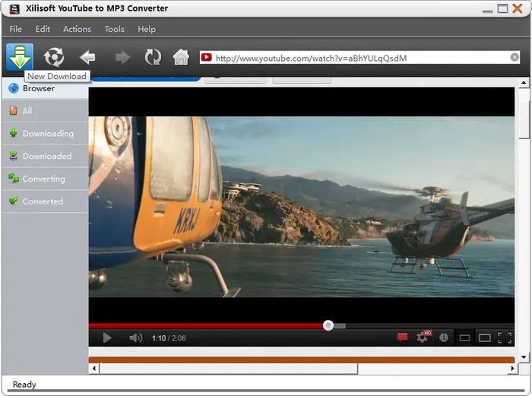Click the green arrow Downloading icon

13,133
